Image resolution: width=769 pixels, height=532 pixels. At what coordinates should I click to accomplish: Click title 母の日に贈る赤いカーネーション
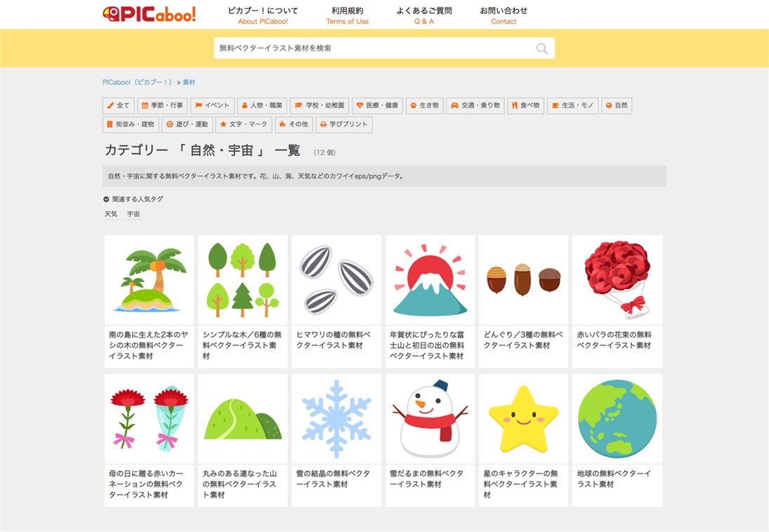tap(146, 484)
